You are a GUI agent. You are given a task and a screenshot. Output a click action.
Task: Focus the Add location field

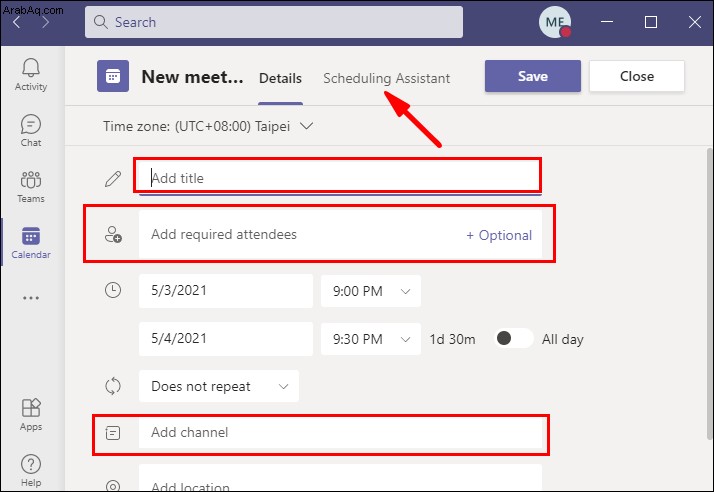pyautogui.click(x=340, y=478)
